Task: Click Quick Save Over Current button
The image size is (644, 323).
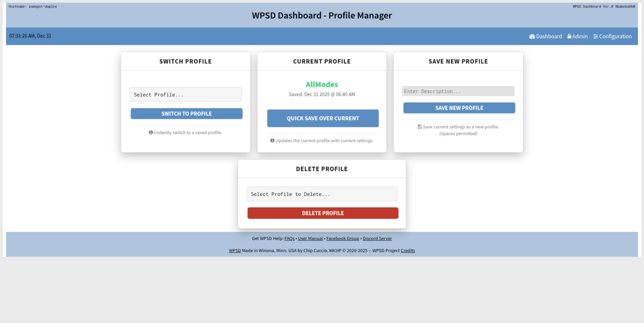Action: tap(323, 118)
